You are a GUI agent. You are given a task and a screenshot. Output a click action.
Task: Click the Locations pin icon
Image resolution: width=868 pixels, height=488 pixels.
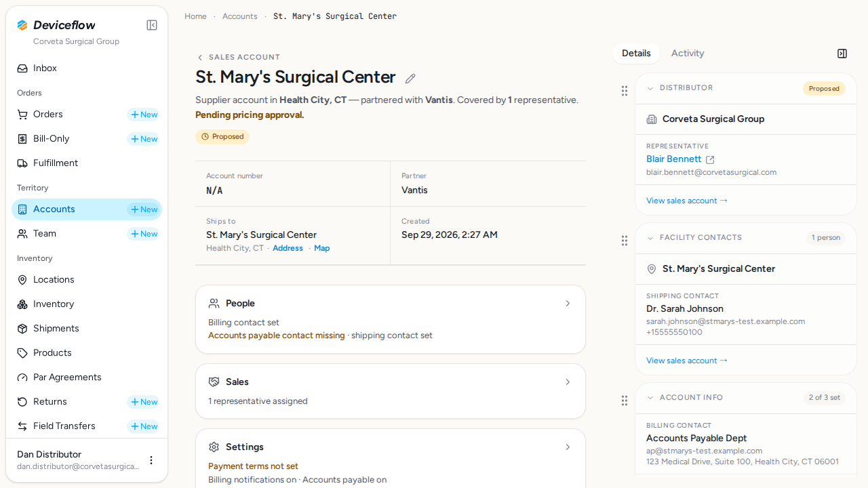coord(22,280)
